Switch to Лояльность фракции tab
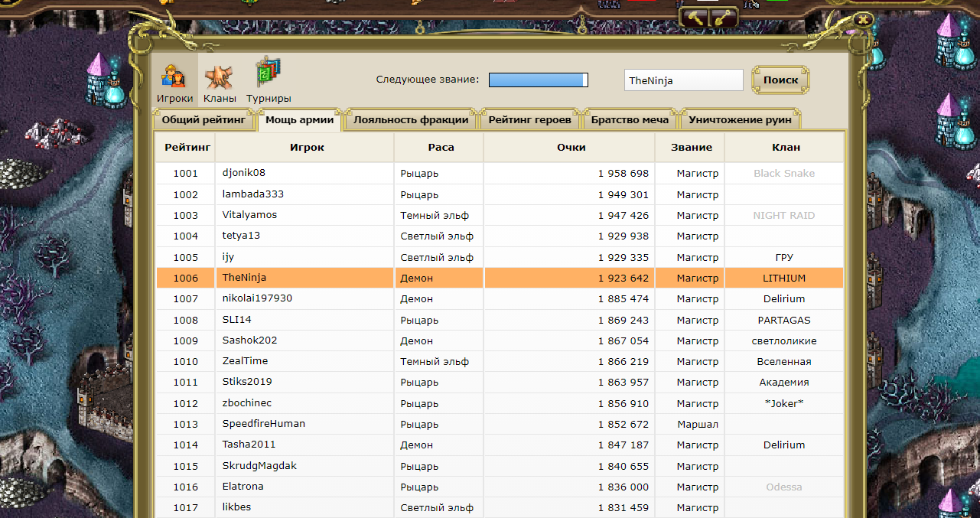 411,120
